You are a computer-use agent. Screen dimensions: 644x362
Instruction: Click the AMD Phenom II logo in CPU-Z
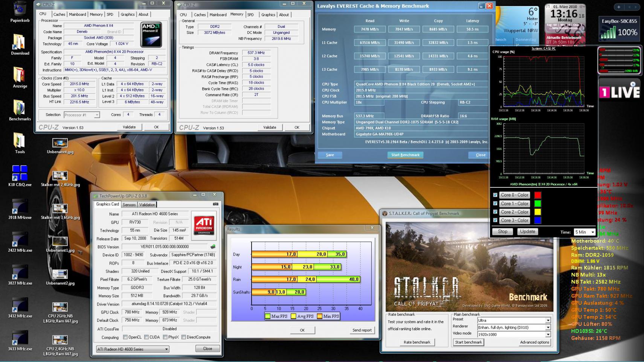point(151,35)
